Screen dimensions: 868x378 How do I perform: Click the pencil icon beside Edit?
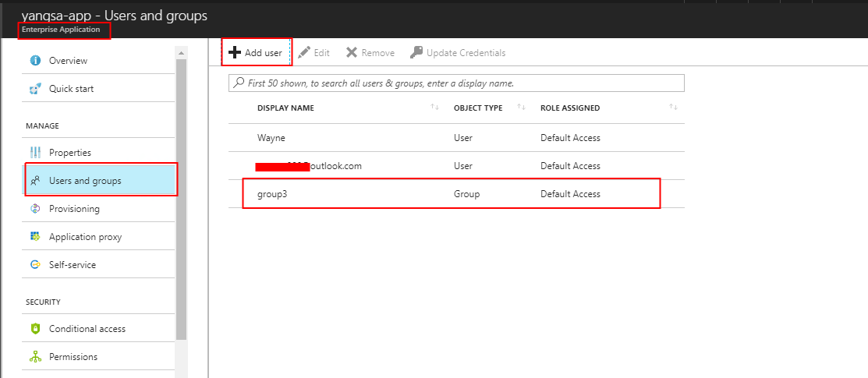(304, 52)
